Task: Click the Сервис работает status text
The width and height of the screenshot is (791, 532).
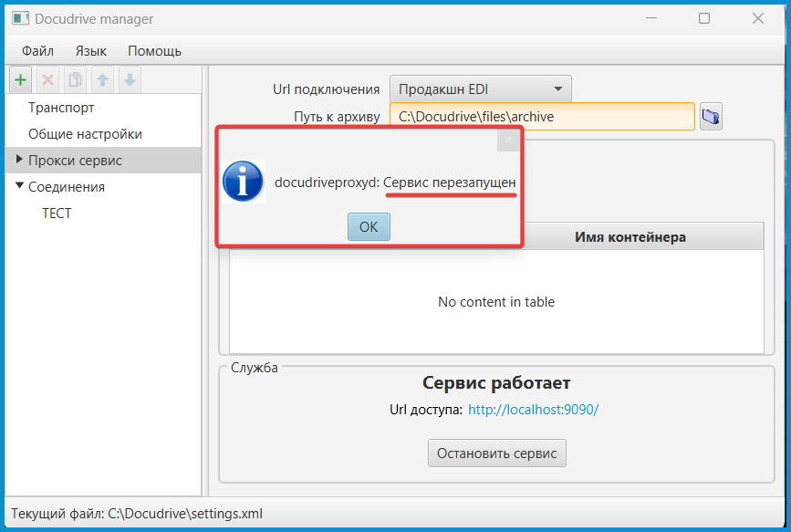Action: (496, 383)
